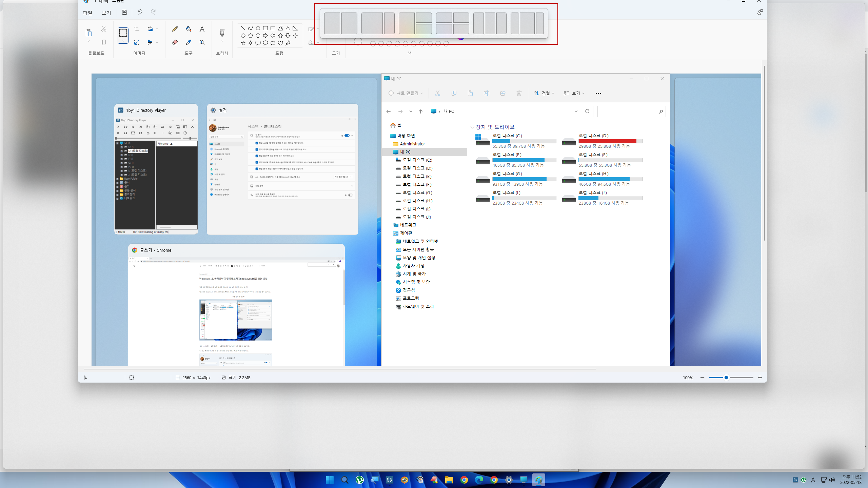Select the Magnifier zoom tool
Screen dimensions: 868x488
[202, 42]
